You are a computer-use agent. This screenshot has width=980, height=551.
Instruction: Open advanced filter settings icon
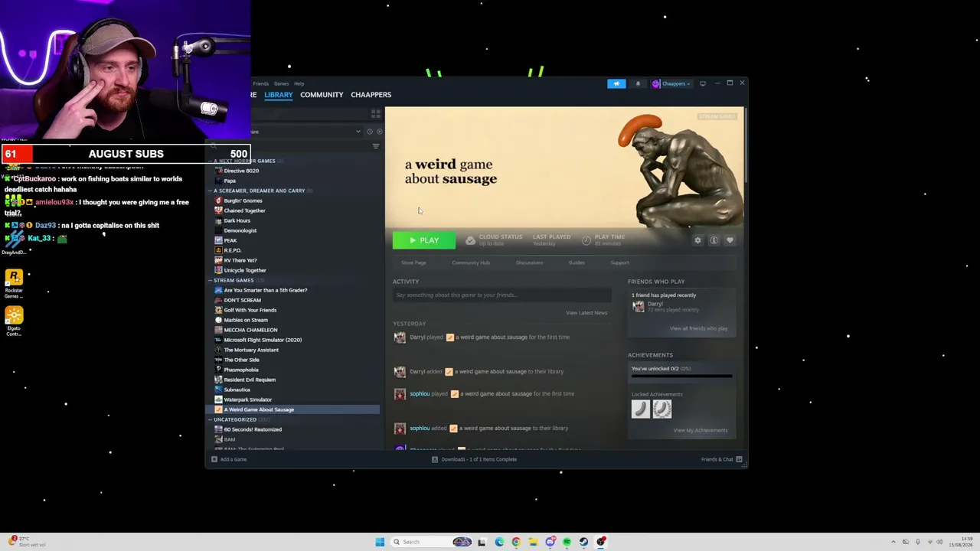[375, 146]
